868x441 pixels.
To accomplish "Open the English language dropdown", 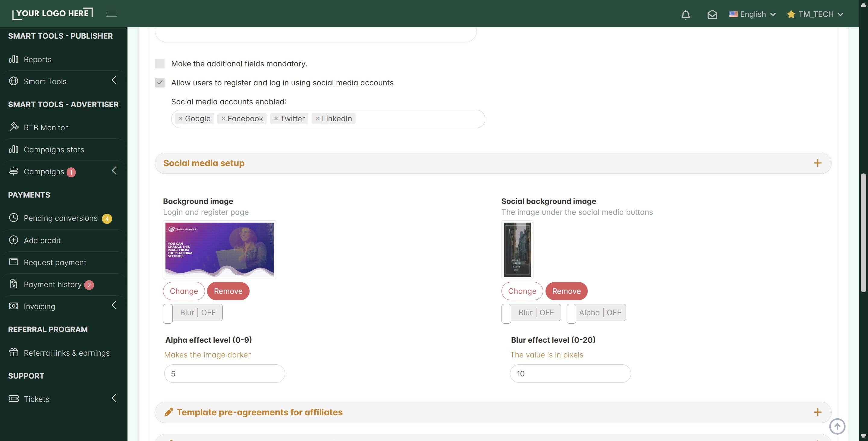I will coord(753,14).
